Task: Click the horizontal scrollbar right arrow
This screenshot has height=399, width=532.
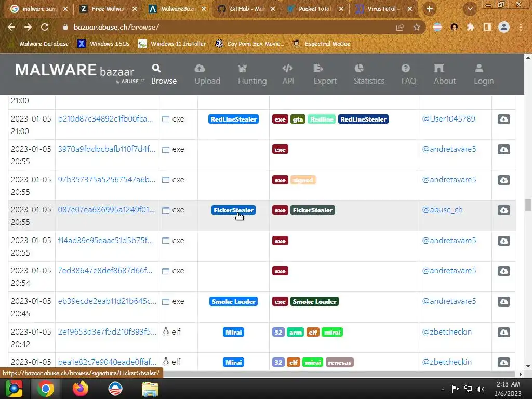Action: 521,374
